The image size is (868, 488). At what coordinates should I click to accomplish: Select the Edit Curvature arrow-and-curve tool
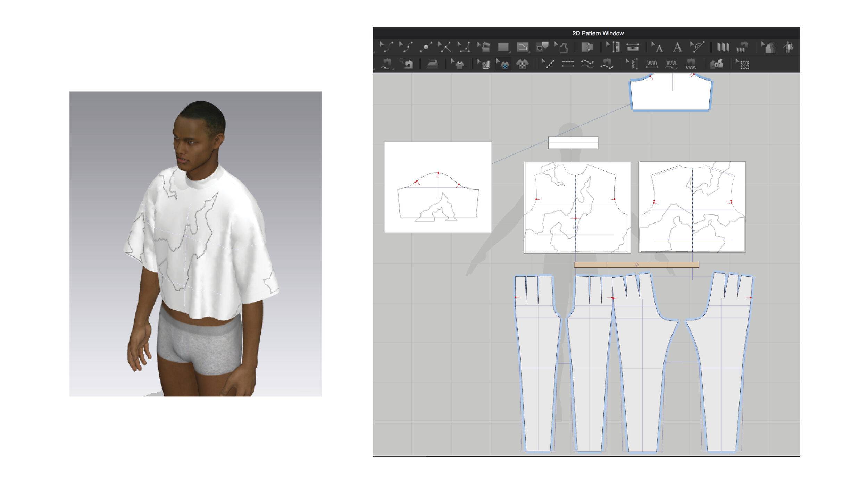(x=386, y=47)
